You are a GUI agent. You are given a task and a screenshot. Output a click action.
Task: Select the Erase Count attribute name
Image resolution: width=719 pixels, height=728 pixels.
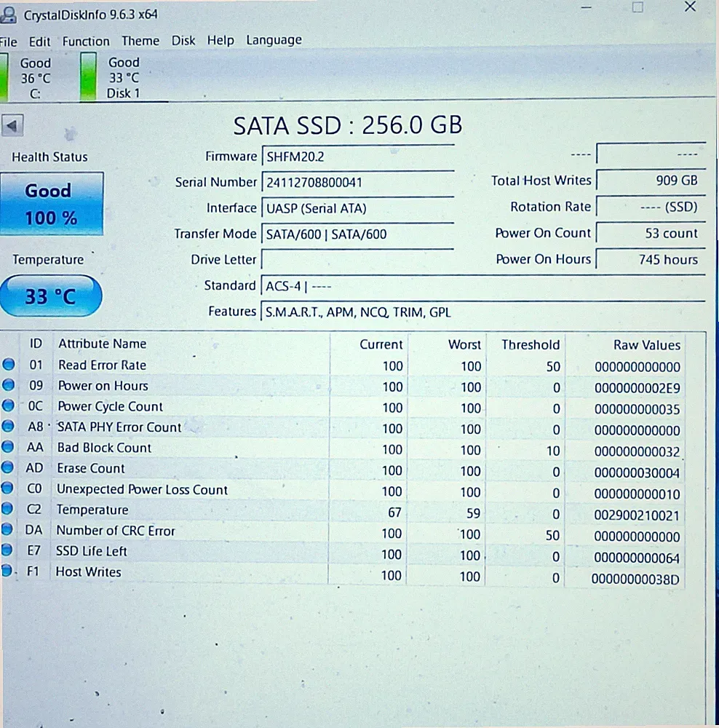point(91,468)
